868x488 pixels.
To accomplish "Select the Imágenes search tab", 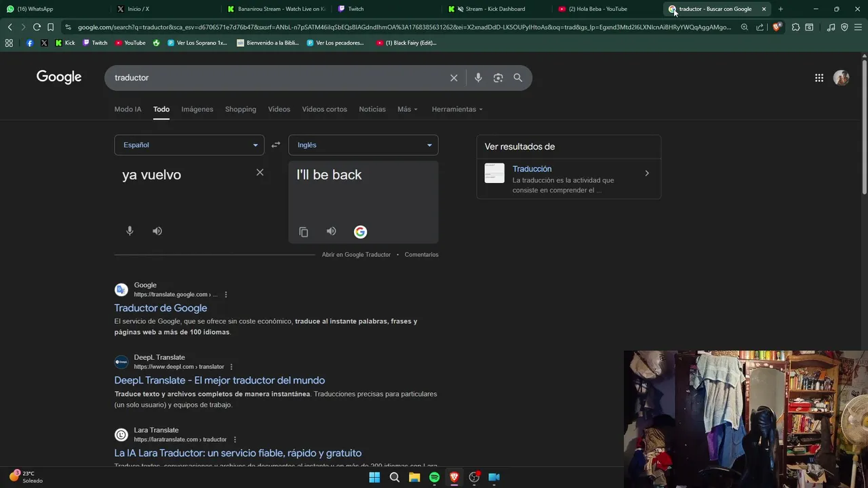I will pyautogui.click(x=197, y=109).
